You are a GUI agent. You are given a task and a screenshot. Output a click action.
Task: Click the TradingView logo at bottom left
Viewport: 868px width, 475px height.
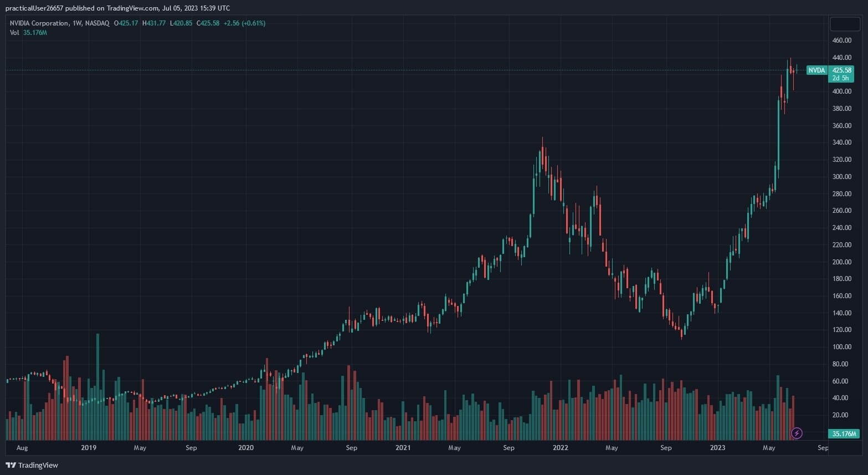tap(32, 465)
